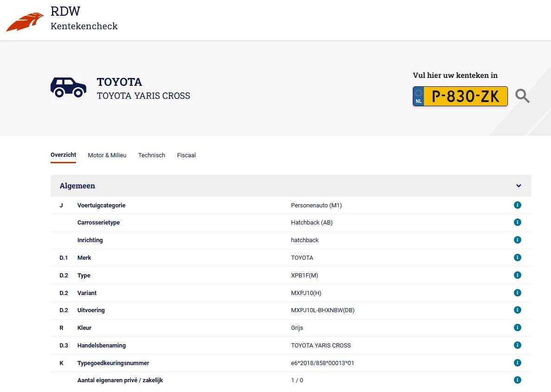Open info icon for Variant row

click(x=518, y=293)
